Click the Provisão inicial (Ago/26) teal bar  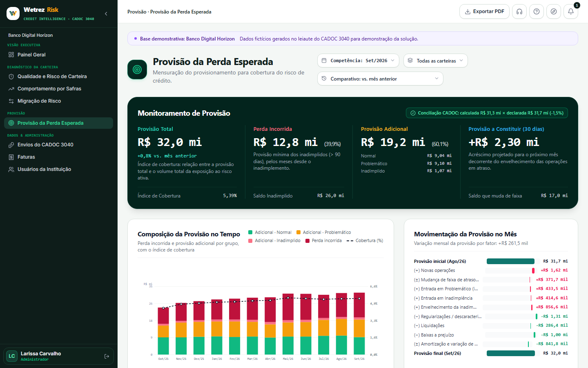(x=510, y=261)
